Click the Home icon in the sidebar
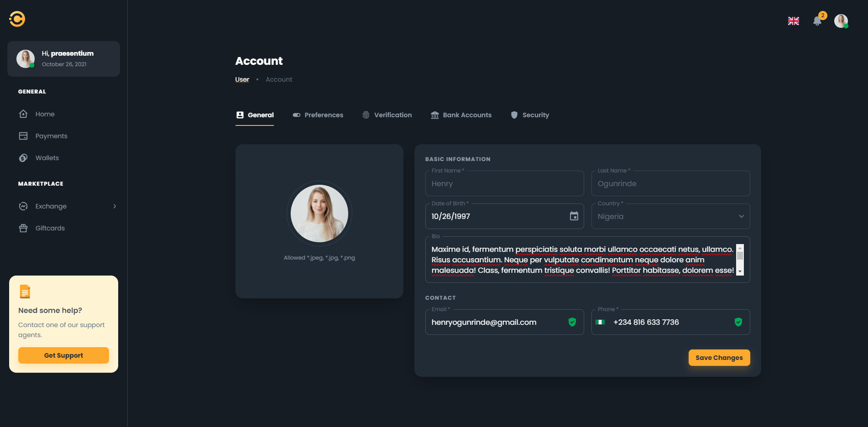This screenshot has width=868, height=427. tap(23, 114)
